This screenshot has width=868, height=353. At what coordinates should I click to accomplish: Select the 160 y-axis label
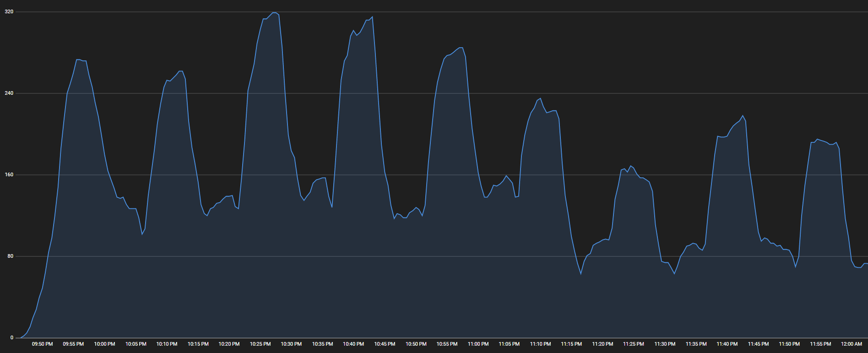coord(9,174)
